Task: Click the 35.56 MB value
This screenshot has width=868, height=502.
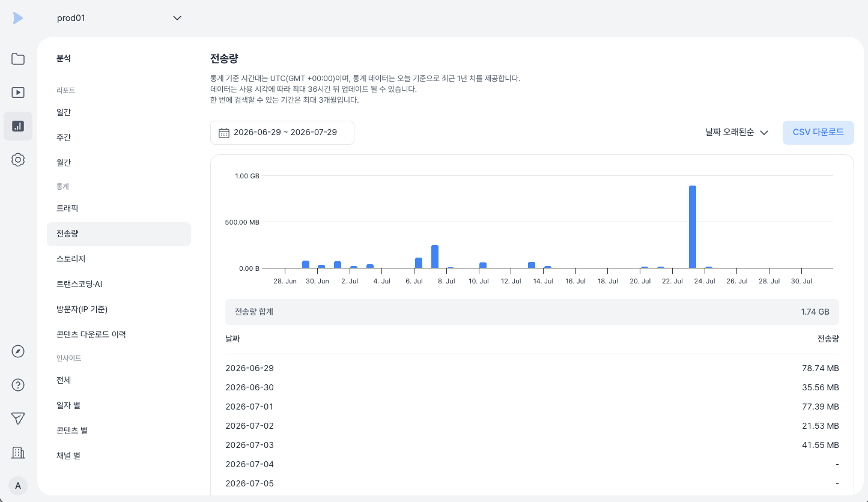Action: pos(821,387)
